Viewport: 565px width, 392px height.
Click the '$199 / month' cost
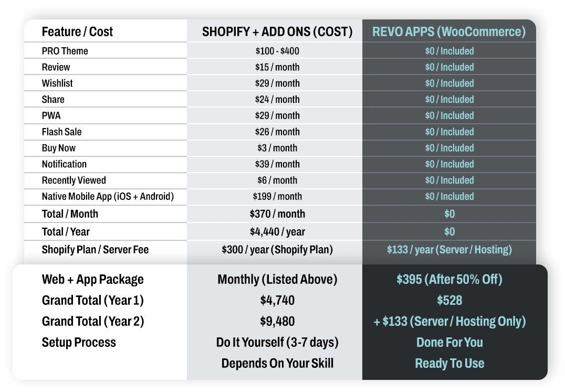(x=277, y=197)
